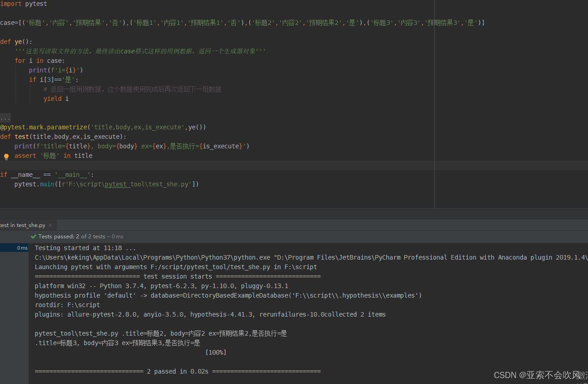Close the 'test in test_she.py' run tab
The height and width of the screenshot is (384, 588).
tap(50, 225)
